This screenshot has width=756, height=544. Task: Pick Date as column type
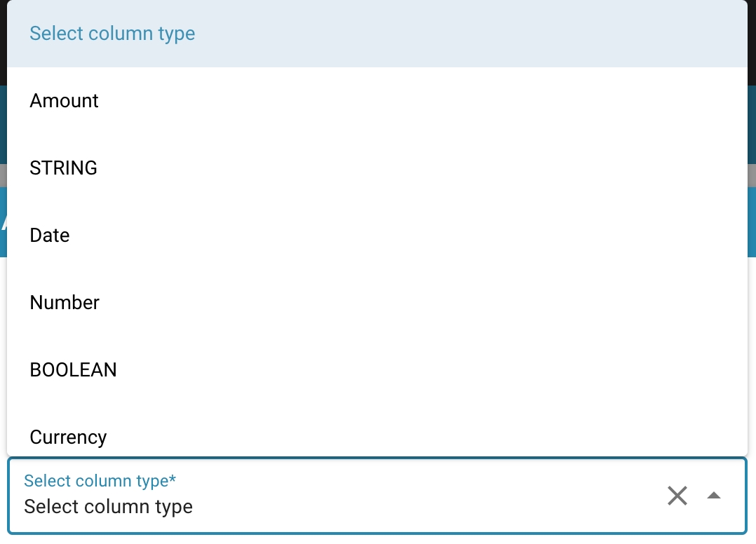point(50,236)
